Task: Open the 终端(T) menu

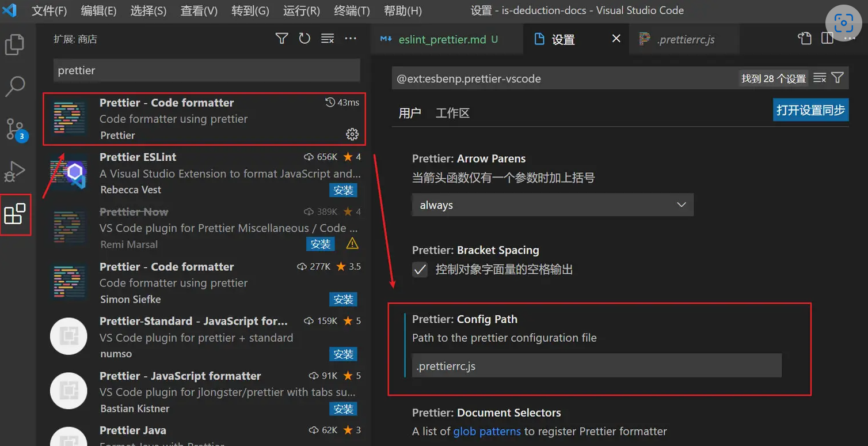Action: pyautogui.click(x=352, y=10)
